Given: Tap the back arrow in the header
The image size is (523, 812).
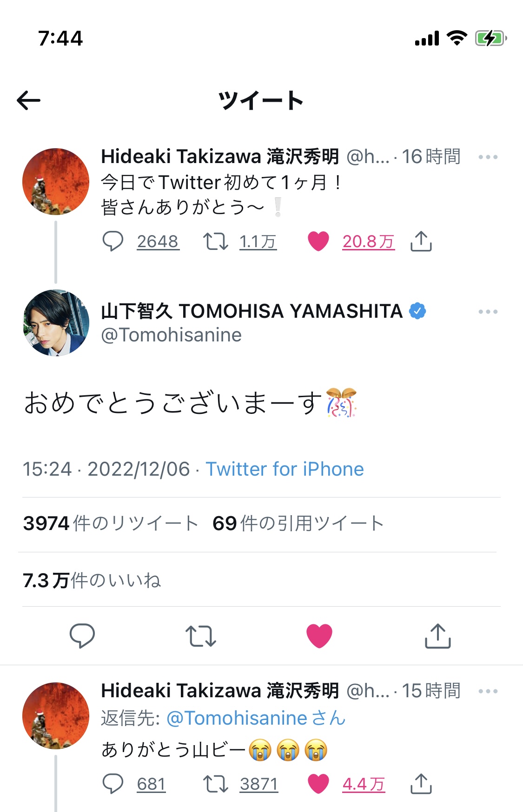Looking at the screenshot, I should coord(29,100).
